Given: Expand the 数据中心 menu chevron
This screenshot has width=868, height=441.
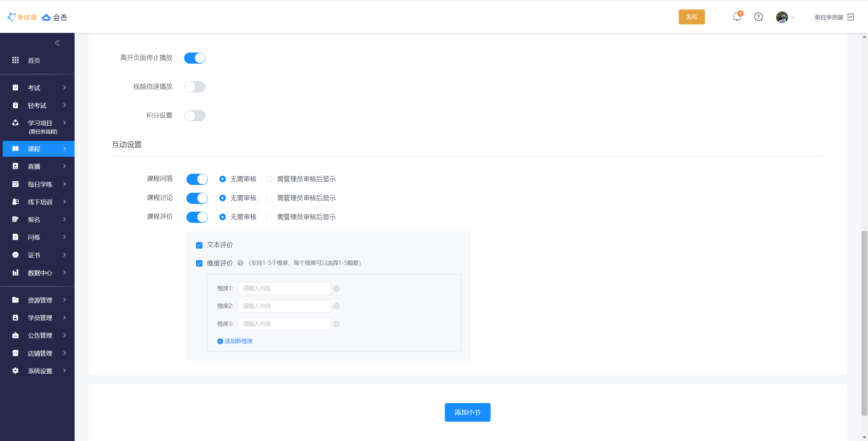Looking at the screenshot, I should pos(64,272).
